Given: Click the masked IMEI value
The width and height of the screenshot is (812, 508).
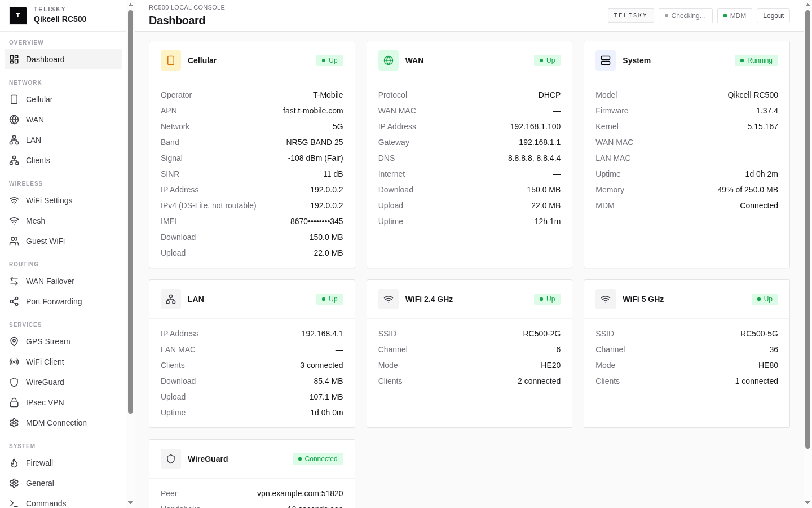Looking at the screenshot, I should [316, 221].
